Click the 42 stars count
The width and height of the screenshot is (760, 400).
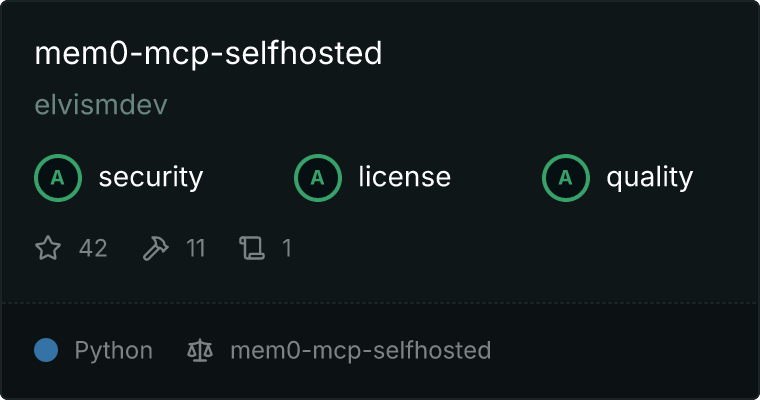[93, 248]
